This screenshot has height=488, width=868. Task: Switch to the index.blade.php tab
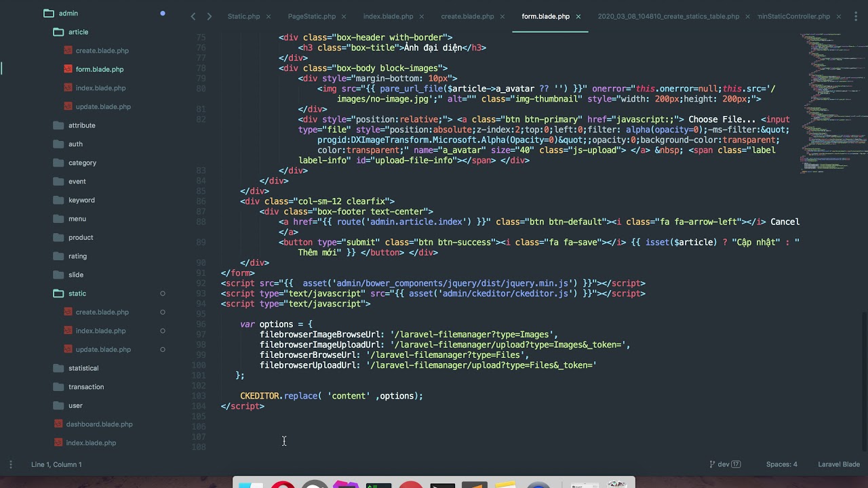tap(389, 16)
